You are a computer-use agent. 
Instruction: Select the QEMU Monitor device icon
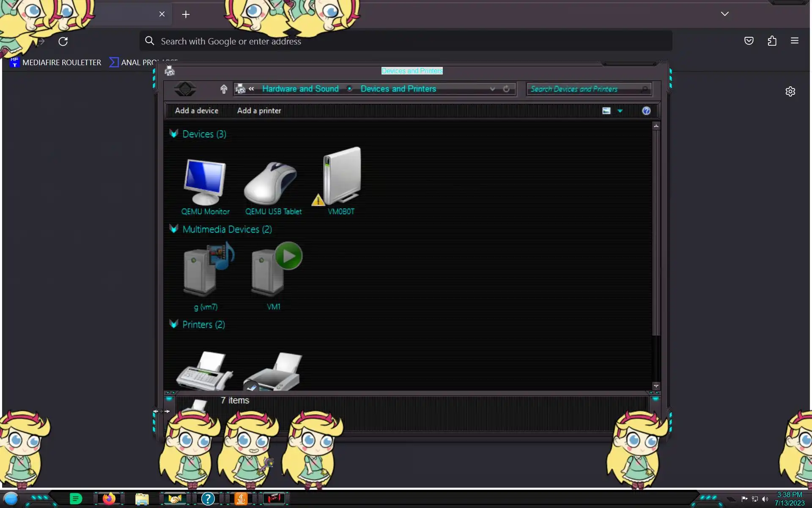point(205,183)
